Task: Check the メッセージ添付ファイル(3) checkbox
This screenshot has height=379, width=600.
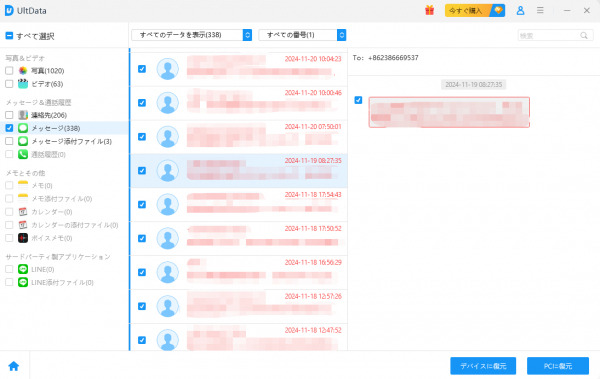Action: [x=9, y=141]
